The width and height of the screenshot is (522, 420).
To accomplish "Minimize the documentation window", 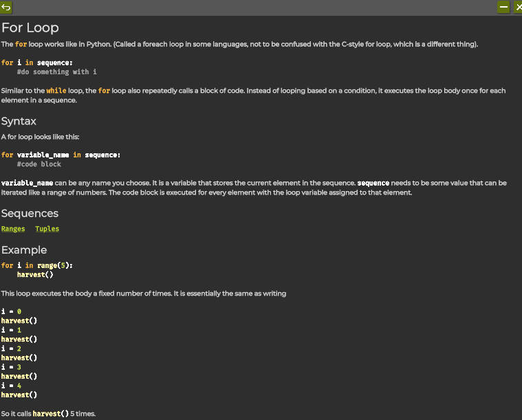I will pyautogui.click(x=503, y=7).
